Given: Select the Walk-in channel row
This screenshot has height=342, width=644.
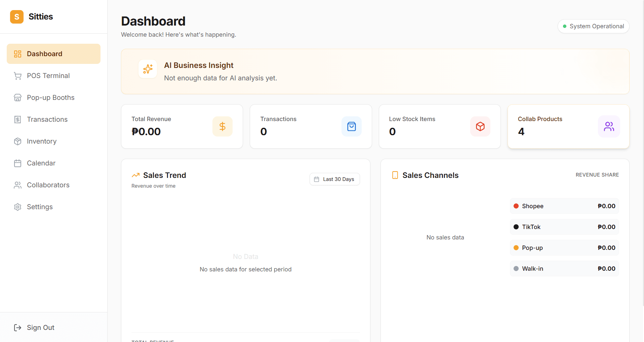Looking at the screenshot, I should (564, 269).
